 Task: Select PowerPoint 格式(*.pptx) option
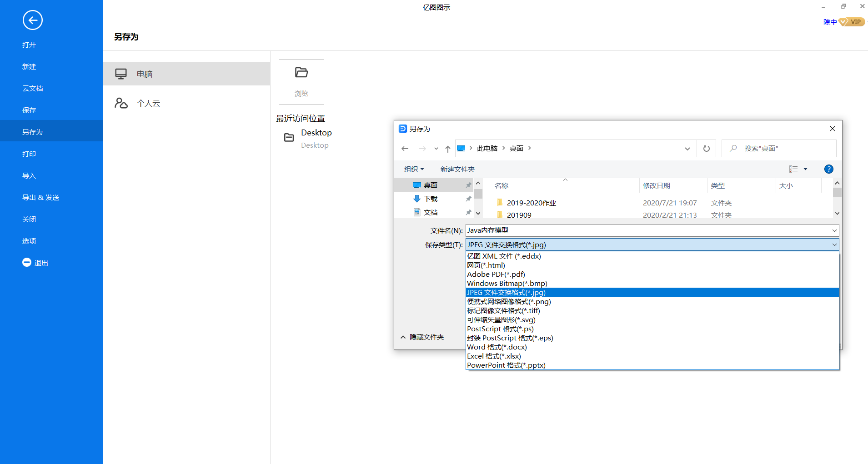click(x=652, y=365)
